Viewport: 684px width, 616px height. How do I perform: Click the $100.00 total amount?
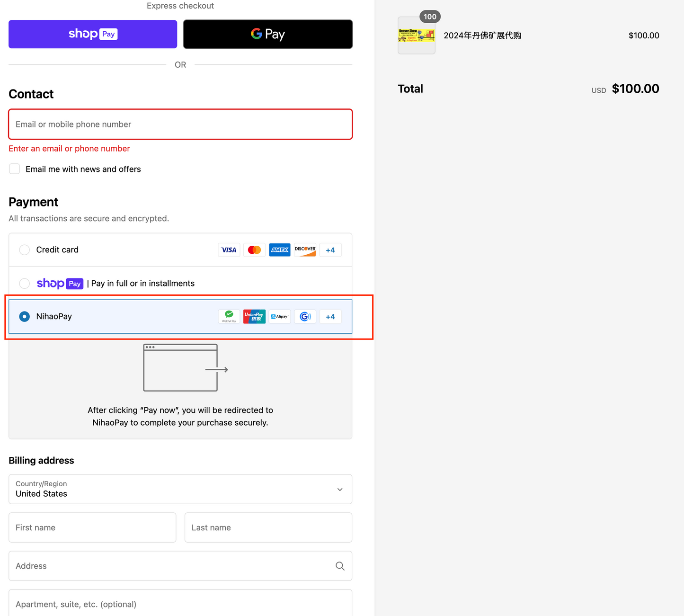pyautogui.click(x=635, y=89)
